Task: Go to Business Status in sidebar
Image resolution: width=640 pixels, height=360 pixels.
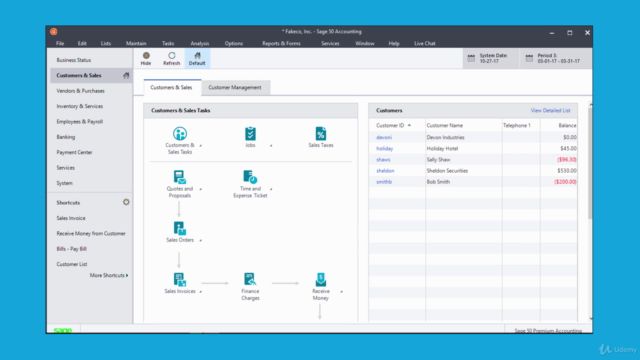Action: click(x=73, y=60)
